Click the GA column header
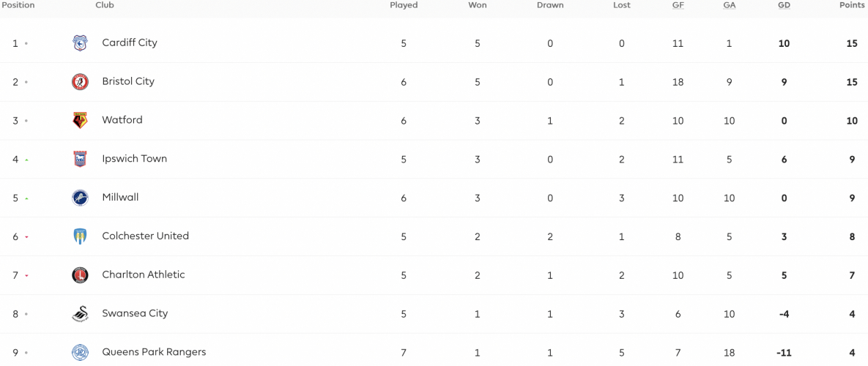Screen dimensions: 868x366 729,5
